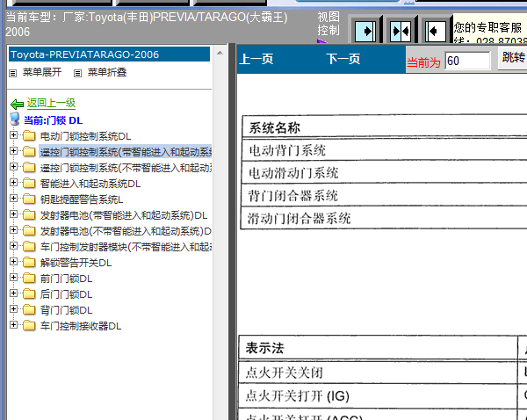Expand the 后门门锁DL node
This screenshot has height=420, width=527.
coord(13,293)
